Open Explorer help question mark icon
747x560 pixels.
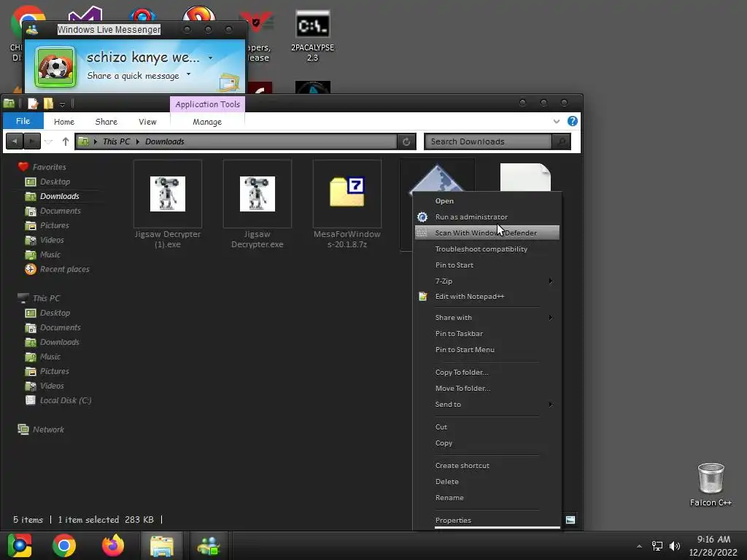[573, 121]
